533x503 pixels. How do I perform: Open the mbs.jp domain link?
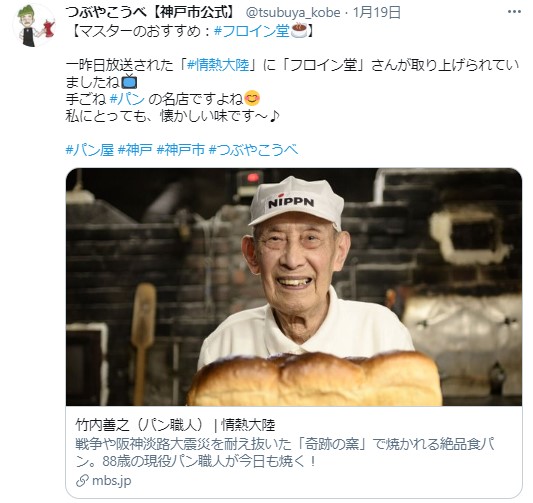point(111,481)
